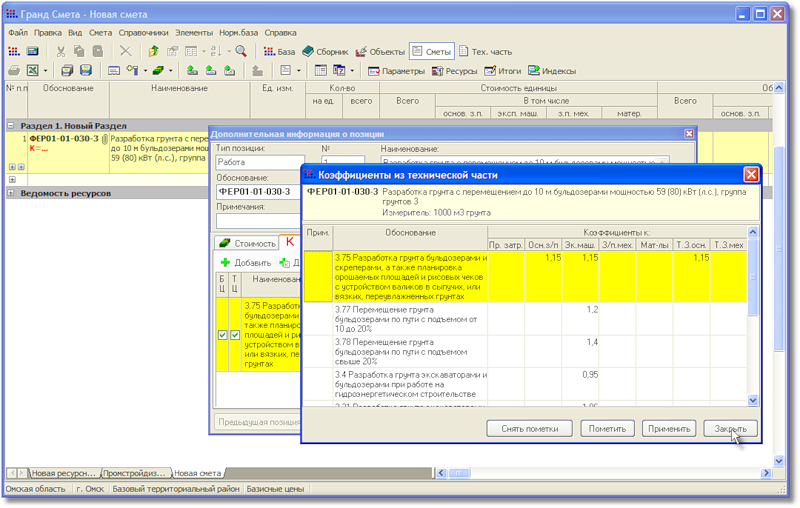Open Итоги from the toolbar
This screenshot has width=800, height=508.
[x=503, y=71]
